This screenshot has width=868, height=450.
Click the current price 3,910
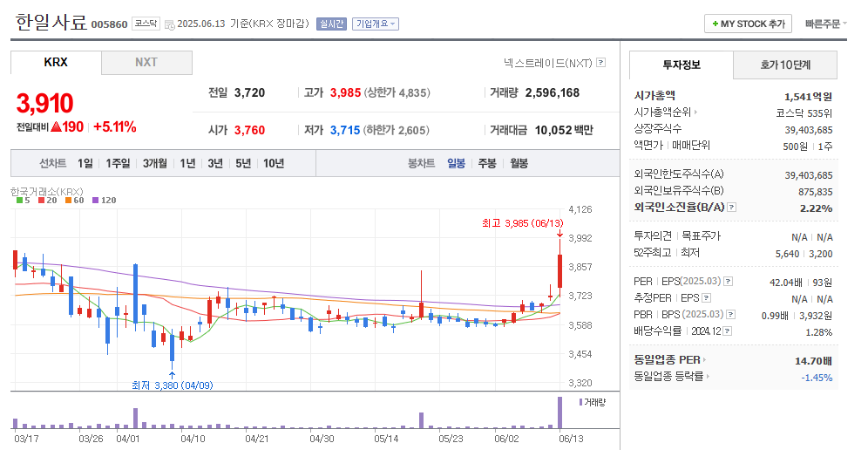coord(44,104)
